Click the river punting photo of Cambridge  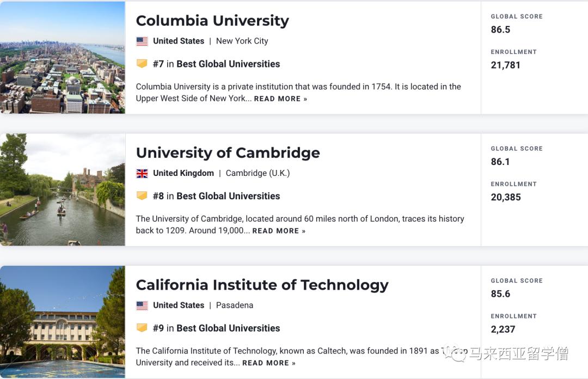62,188
